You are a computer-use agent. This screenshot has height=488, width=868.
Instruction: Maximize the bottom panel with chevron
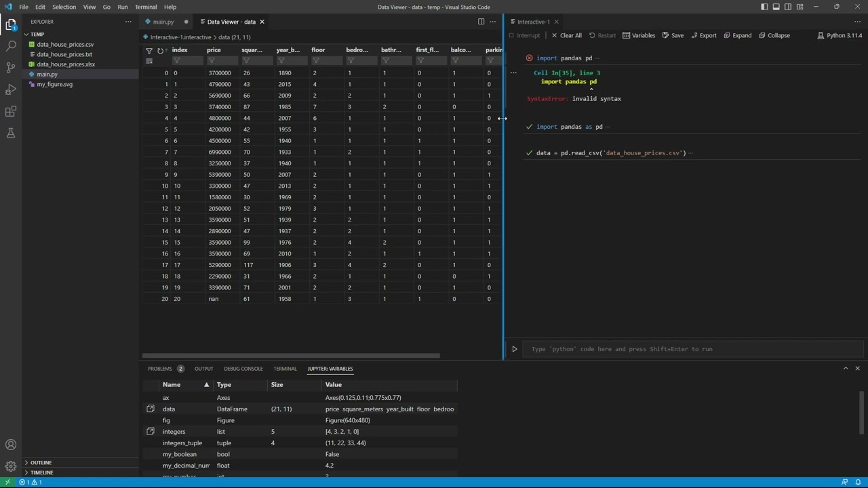pyautogui.click(x=845, y=369)
